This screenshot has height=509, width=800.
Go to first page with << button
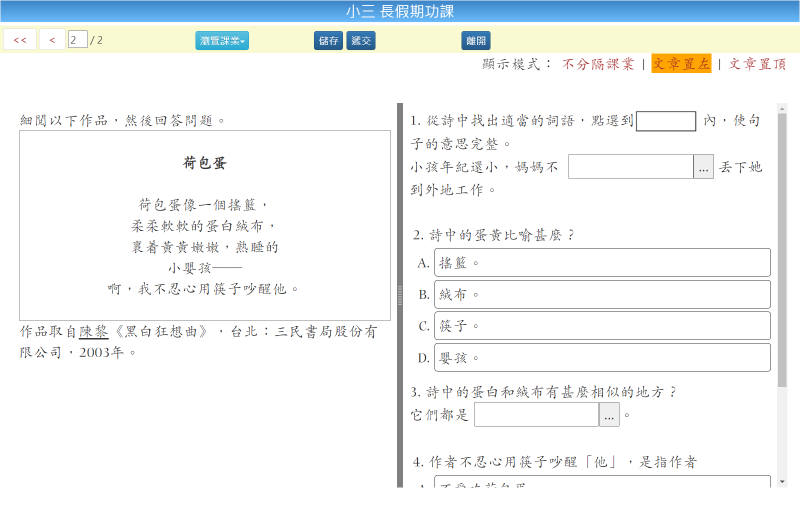(x=19, y=40)
